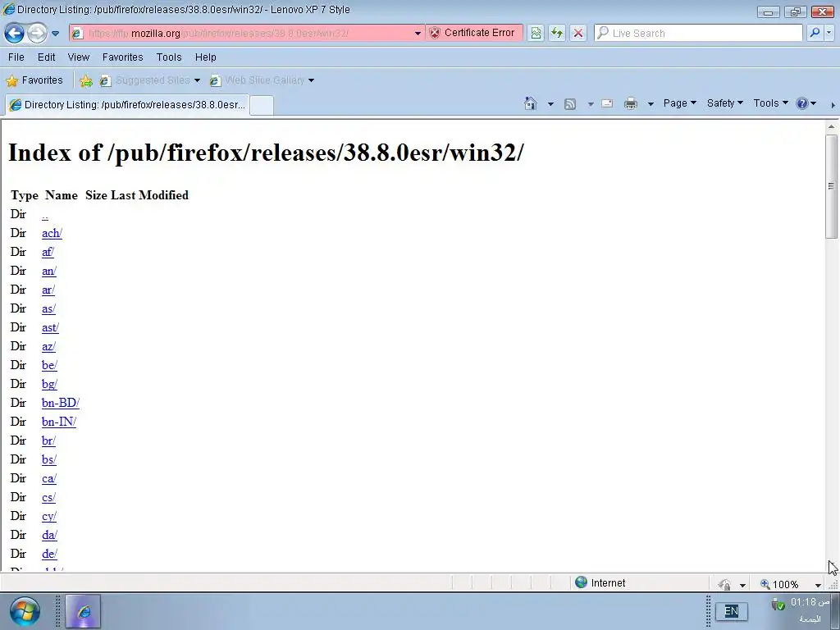The height and width of the screenshot is (630, 840).
Task: Click the Internet security zone indicator
Action: point(600,583)
